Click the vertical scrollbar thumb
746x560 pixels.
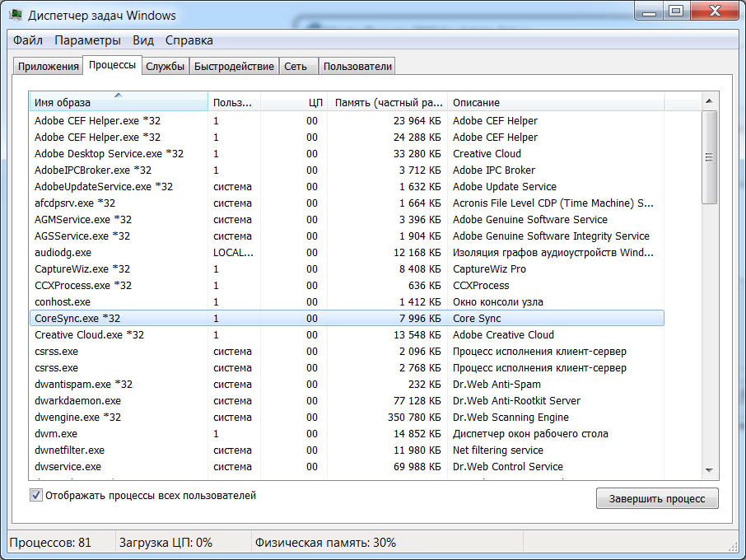[709, 157]
